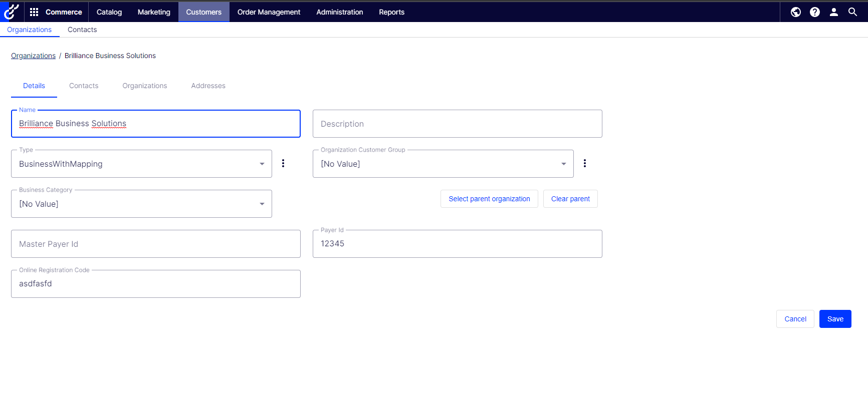Open the Order Management menu

pyautogui.click(x=269, y=12)
